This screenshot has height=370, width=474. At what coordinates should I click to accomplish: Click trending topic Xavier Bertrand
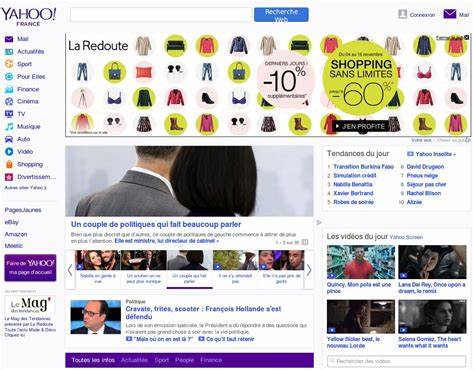353,193
